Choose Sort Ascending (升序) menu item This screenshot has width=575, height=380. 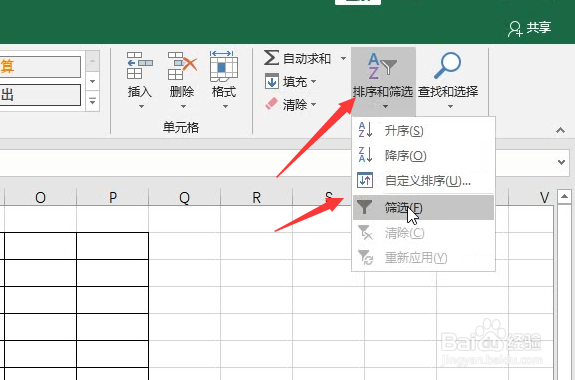(423, 131)
